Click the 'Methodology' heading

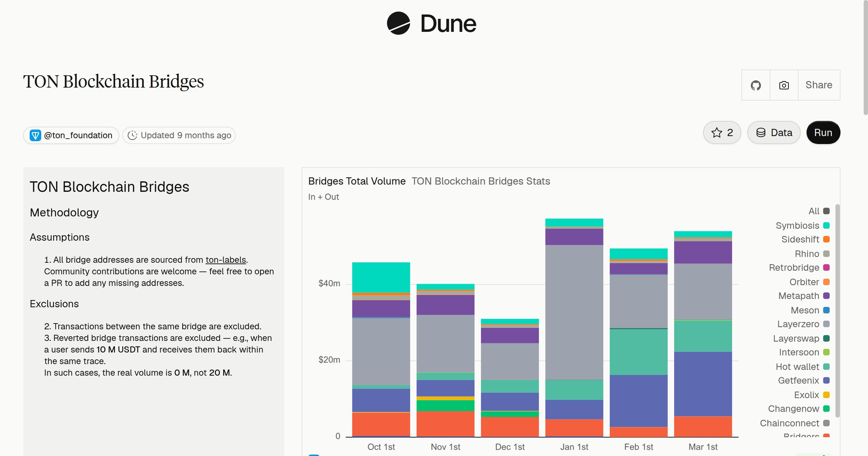(64, 212)
